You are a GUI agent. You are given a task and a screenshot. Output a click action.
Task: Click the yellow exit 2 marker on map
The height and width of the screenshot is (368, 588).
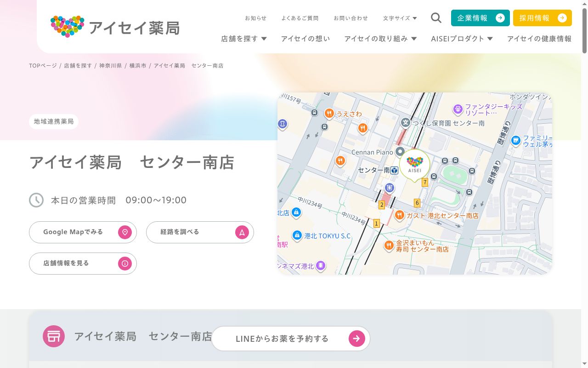[382, 205]
